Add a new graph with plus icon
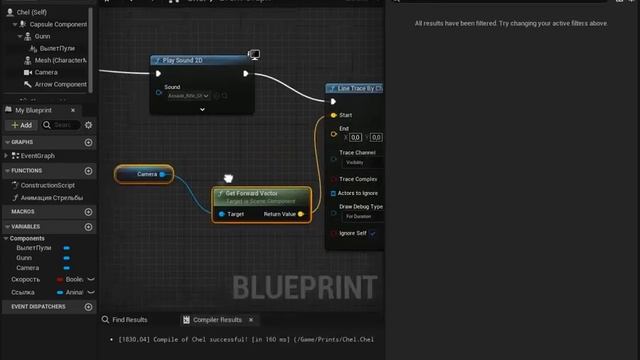This screenshot has height=360, width=640. click(x=88, y=142)
